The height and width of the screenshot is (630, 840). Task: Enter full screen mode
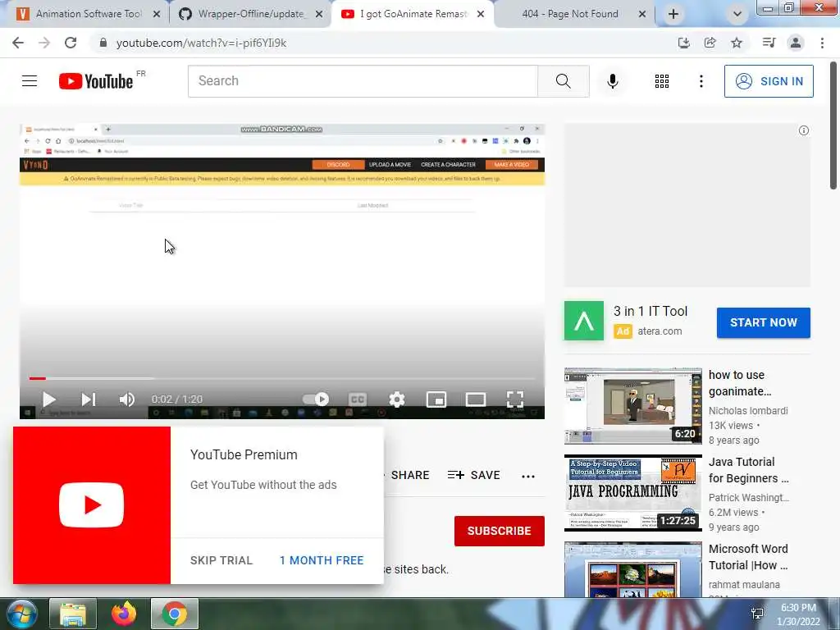click(x=515, y=399)
